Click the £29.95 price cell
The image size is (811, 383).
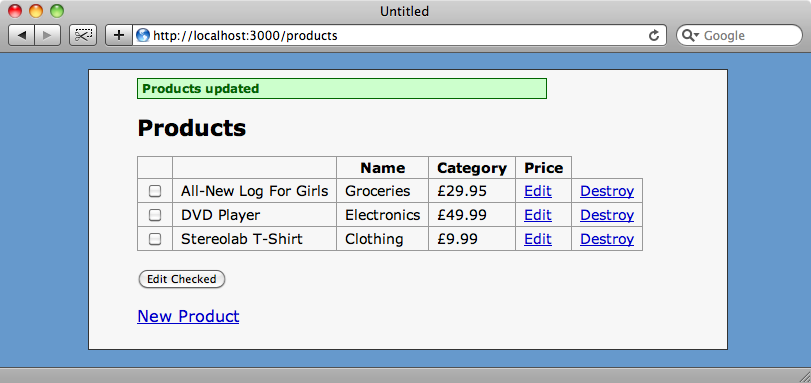tap(472, 191)
